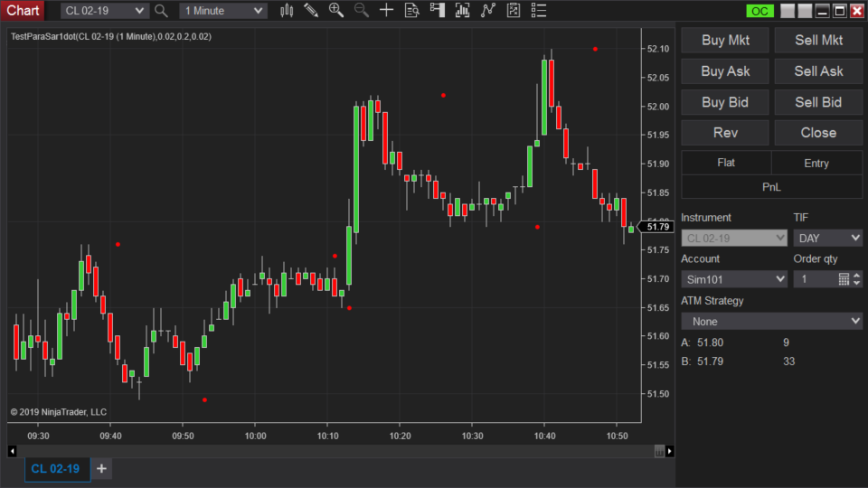Click the Flat position cell
Viewport: 868px width, 488px height.
(x=726, y=163)
